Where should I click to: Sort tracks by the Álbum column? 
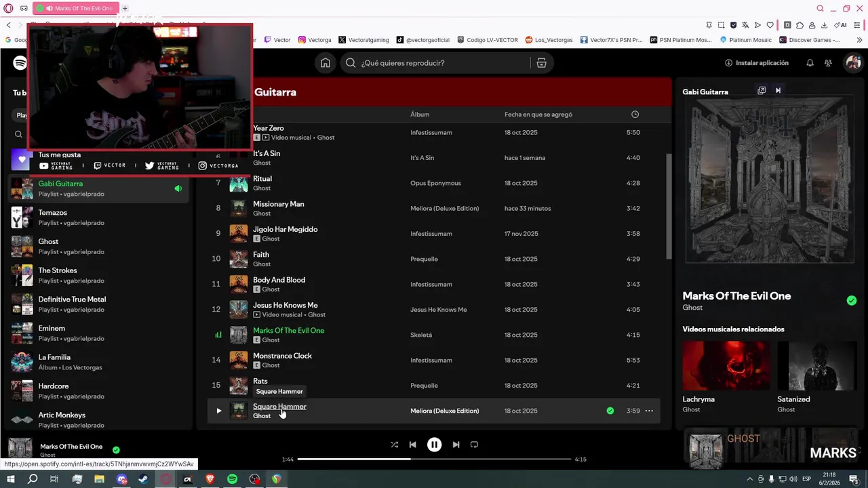coord(420,115)
